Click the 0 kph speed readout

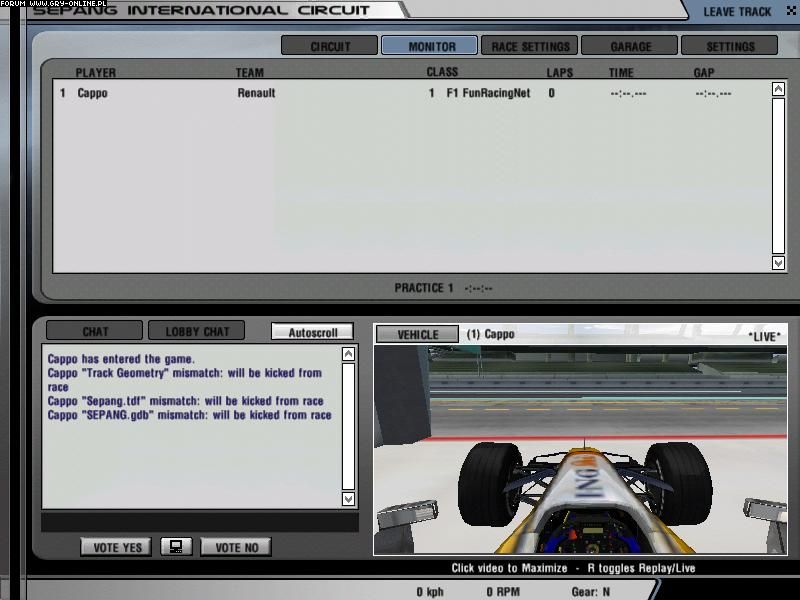(430, 592)
